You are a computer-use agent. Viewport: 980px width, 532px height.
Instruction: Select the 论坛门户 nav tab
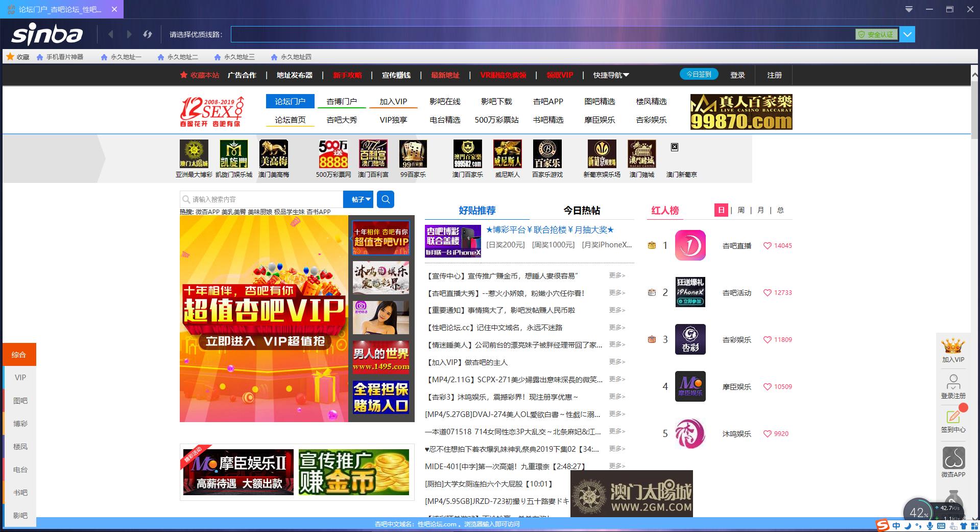(x=290, y=101)
